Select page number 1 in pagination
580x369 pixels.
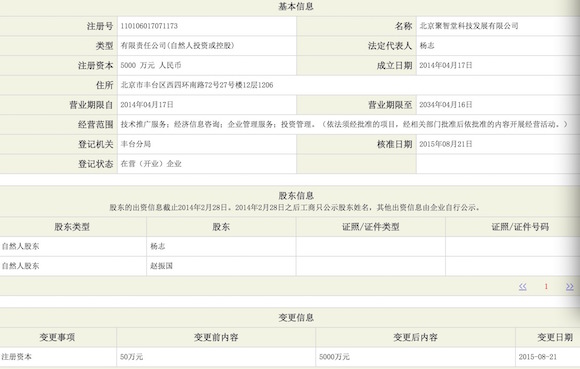point(546,287)
